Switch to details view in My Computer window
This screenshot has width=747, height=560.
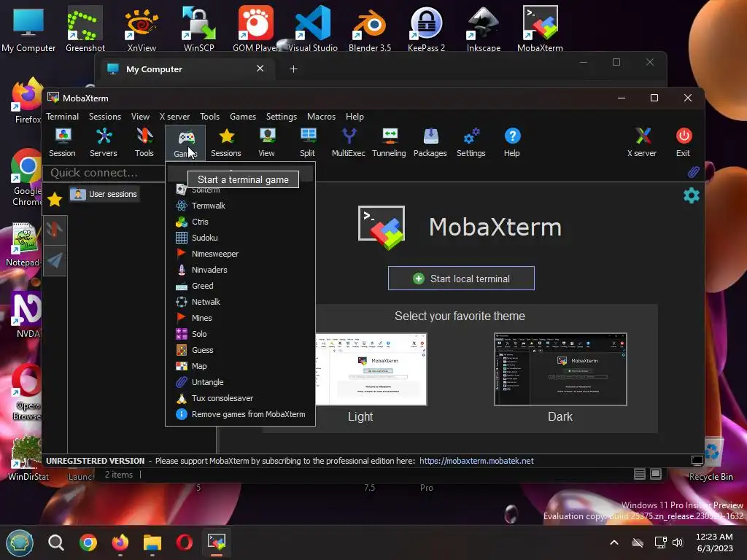pos(639,474)
